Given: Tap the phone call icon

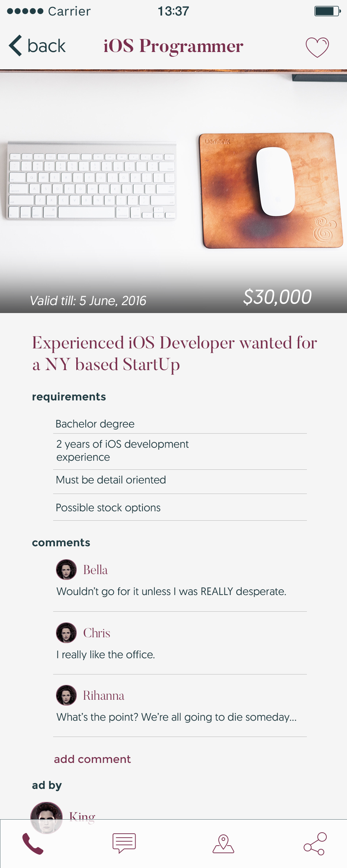Looking at the screenshot, I should pyautogui.click(x=33, y=843).
